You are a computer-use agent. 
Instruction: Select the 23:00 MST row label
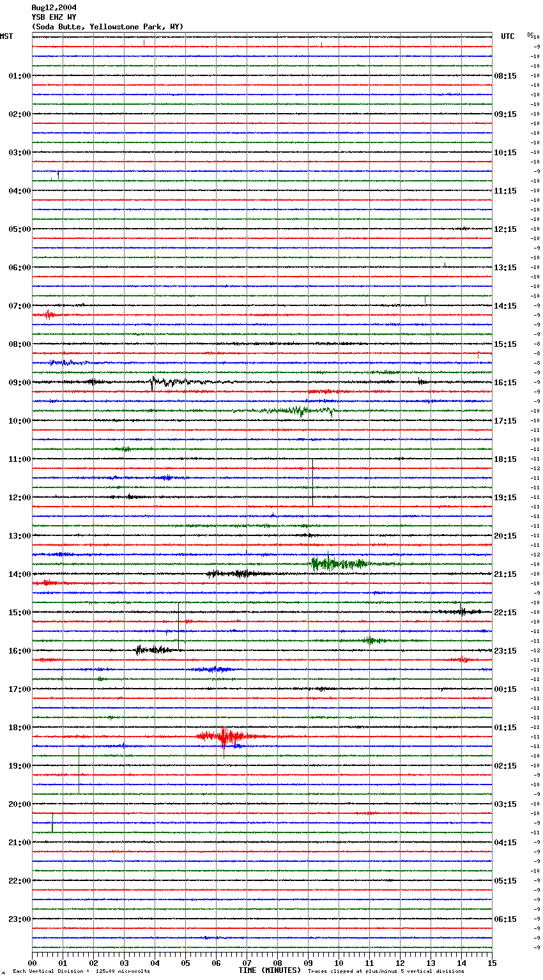pos(19,919)
